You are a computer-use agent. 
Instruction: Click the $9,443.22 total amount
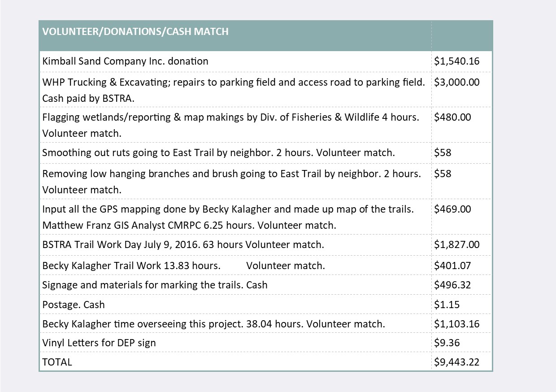pos(456,362)
